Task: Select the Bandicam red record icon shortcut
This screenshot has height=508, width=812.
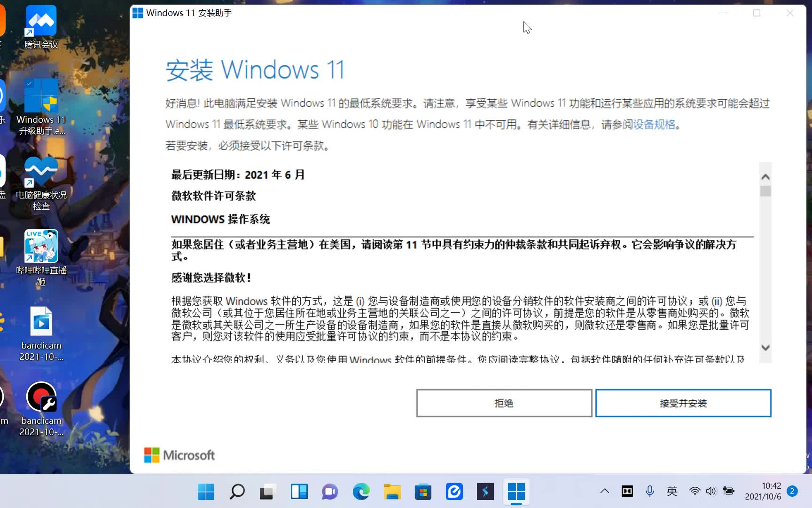Action: pos(41,409)
